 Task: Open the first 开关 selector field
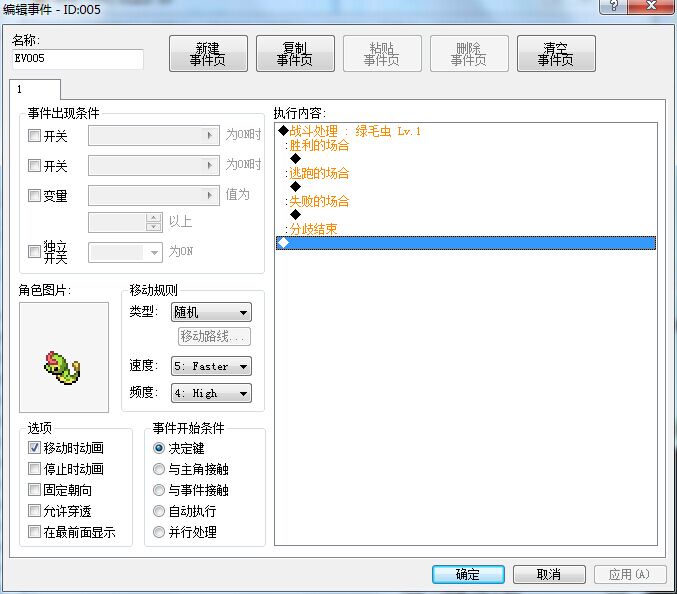tap(154, 136)
